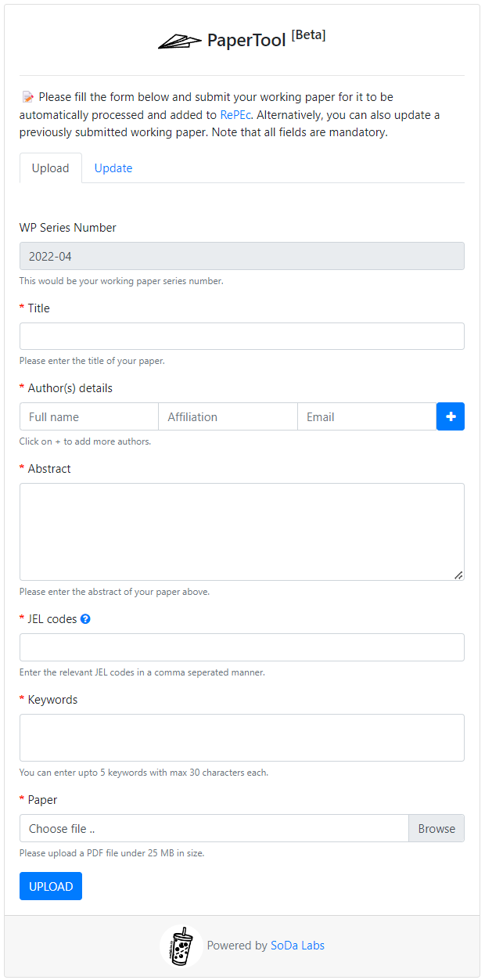Click the Email author field
485x980 pixels.
366,416
